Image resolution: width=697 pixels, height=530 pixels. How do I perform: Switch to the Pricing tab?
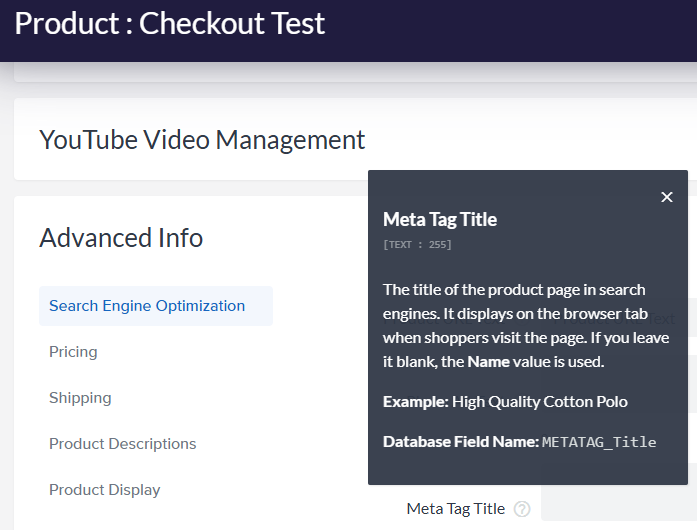pos(73,352)
